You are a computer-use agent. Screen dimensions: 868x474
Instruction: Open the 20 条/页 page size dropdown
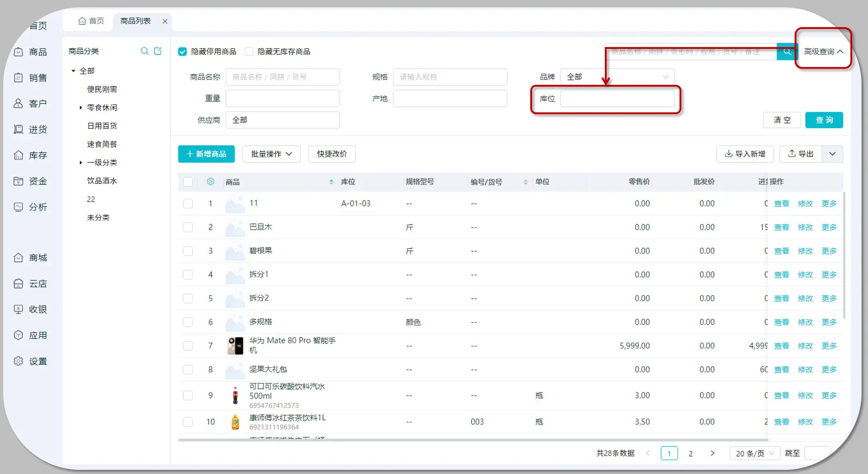(x=754, y=453)
